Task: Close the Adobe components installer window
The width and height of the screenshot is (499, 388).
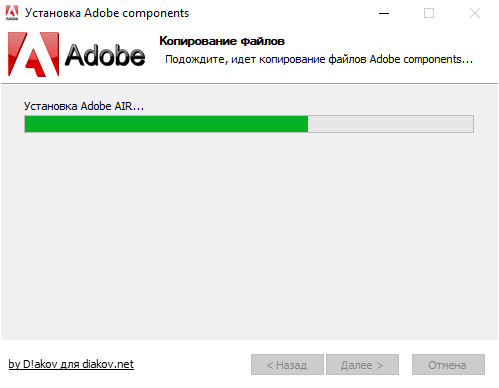Action: pos(475,13)
